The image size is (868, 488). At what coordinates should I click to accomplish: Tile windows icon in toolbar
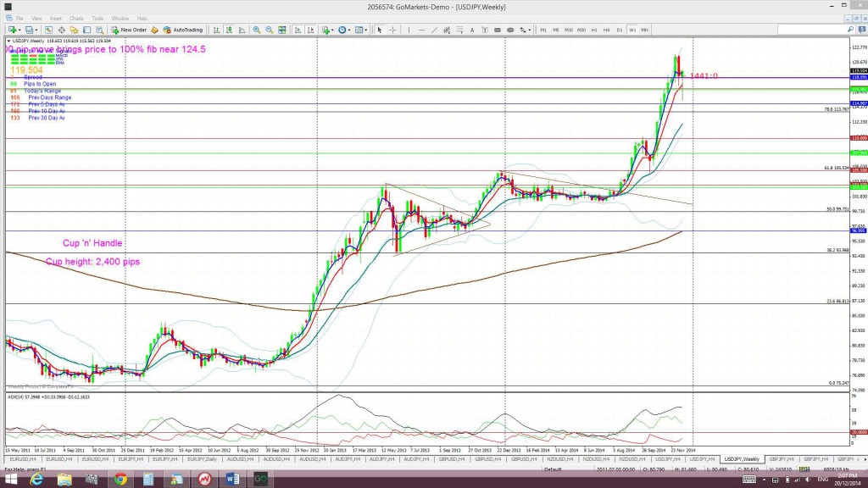(282, 30)
